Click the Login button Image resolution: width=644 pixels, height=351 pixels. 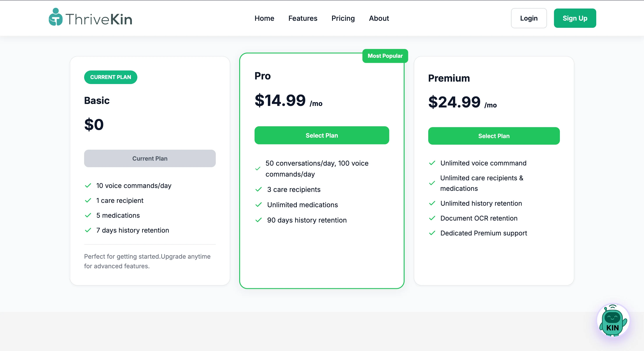529,18
